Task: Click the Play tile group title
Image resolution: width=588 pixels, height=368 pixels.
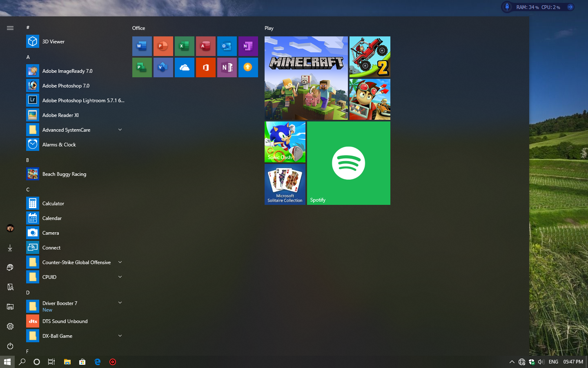Action: tap(269, 28)
